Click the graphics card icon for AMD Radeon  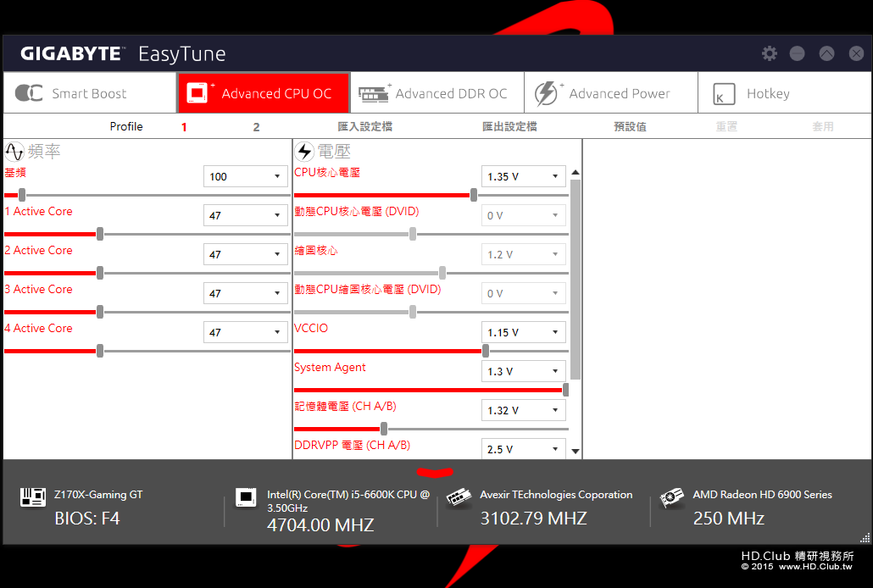click(x=671, y=497)
